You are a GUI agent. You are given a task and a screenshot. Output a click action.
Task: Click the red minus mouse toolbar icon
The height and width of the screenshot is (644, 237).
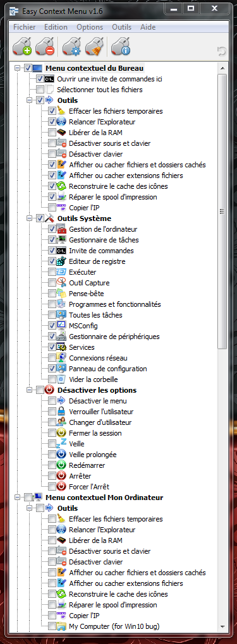point(46,46)
